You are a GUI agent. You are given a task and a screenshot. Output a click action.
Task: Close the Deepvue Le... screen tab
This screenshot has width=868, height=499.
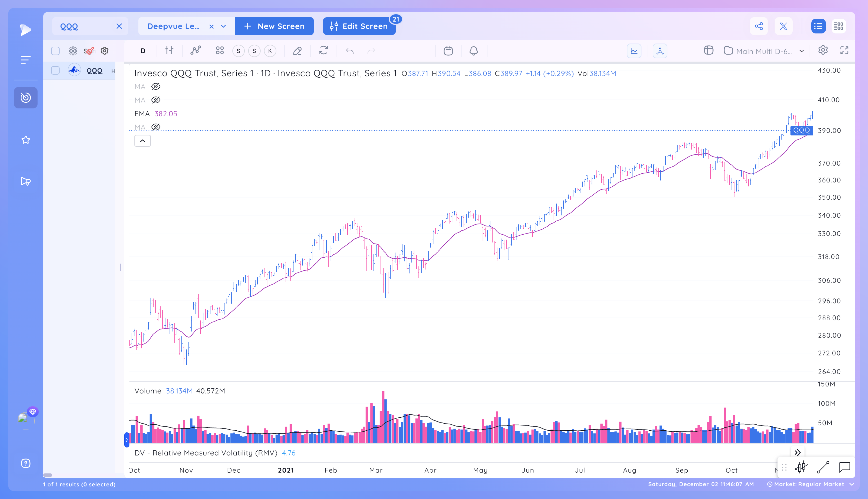211,26
